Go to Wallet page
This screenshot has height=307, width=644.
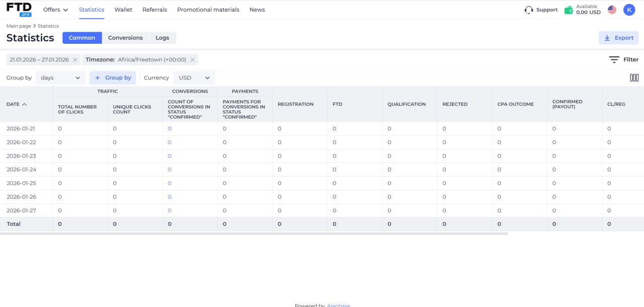(x=123, y=10)
